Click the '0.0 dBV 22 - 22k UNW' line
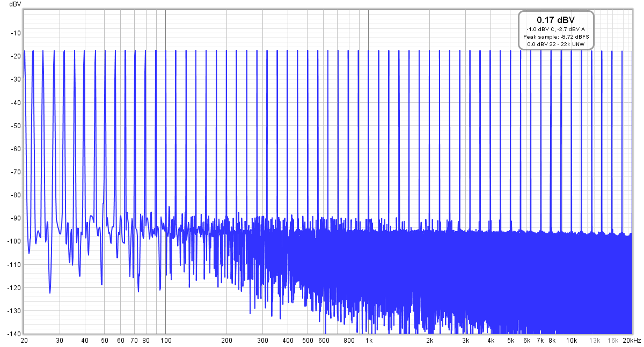Viewport: 644px width, 347px height. tap(555, 44)
